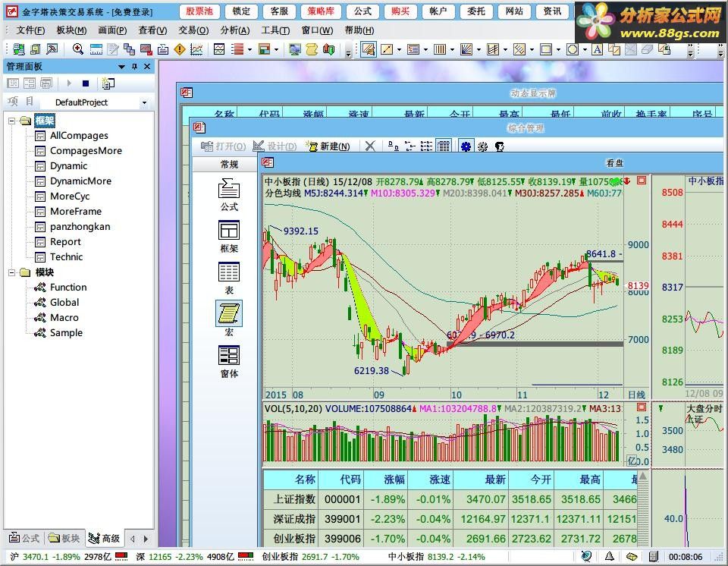Click the hammer tools window toolbar icon

tap(52, 49)
